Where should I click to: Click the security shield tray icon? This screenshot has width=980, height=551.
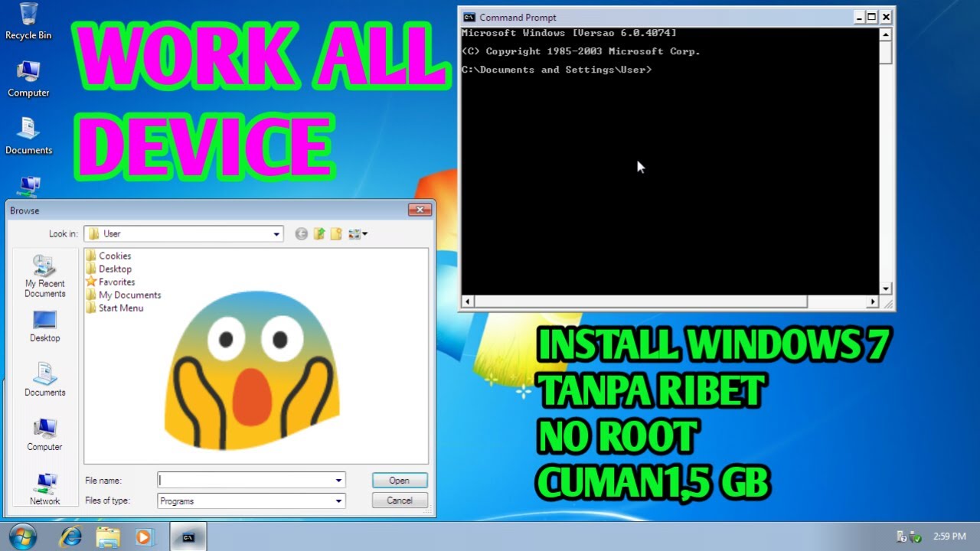click(916, 537)
